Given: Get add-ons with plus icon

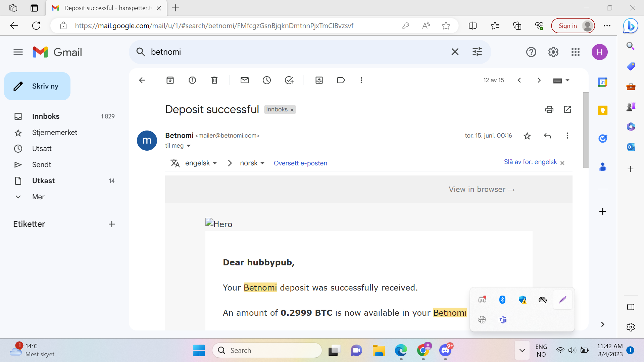Looking at the screenshot, I should click(603, 211).
